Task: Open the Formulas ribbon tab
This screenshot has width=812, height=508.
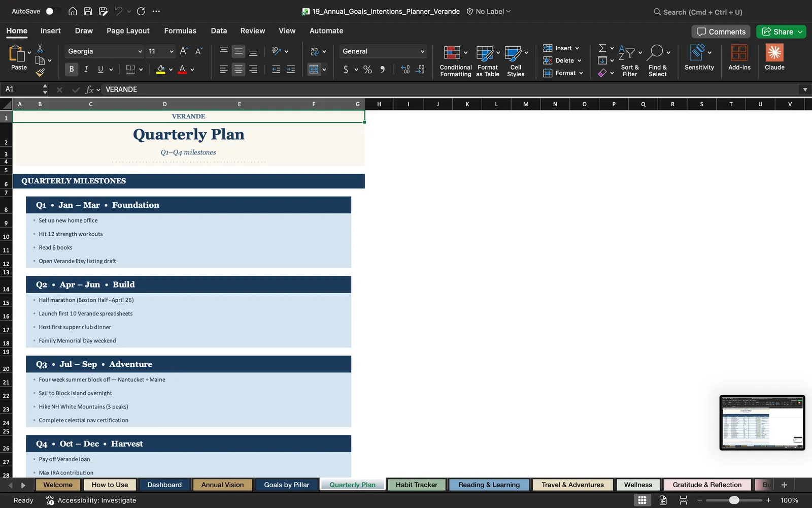Action: 180,31
